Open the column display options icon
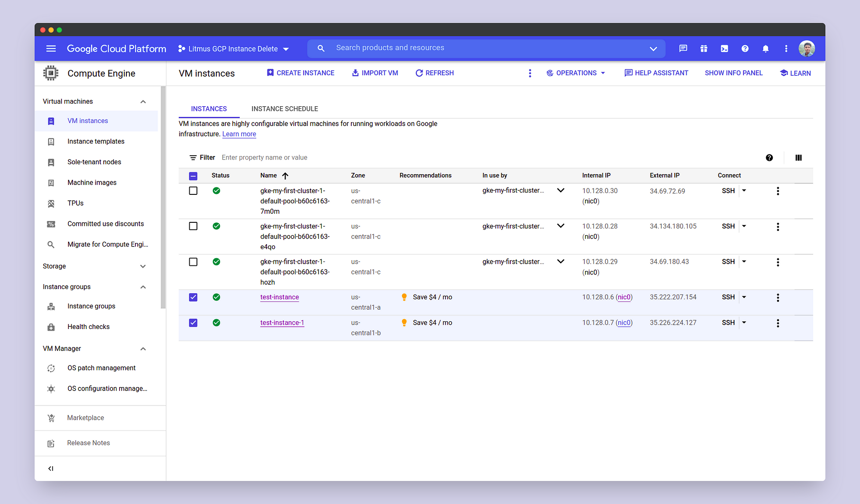 799,158
